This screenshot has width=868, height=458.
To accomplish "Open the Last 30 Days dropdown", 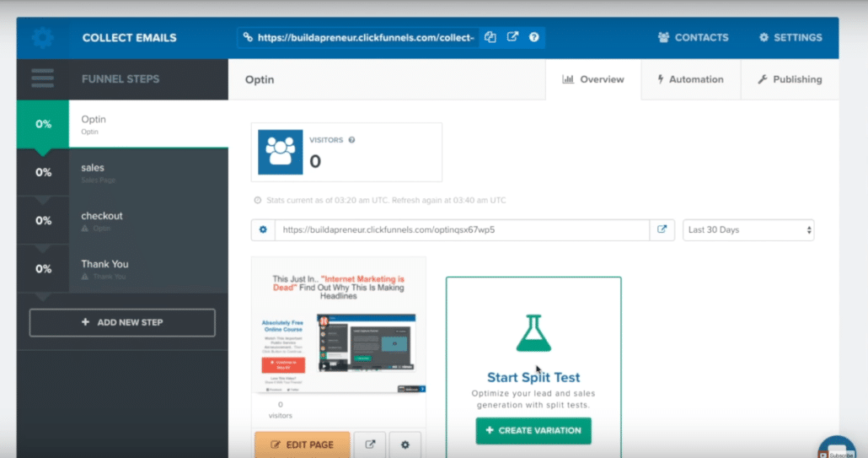I will click(748, 229).
